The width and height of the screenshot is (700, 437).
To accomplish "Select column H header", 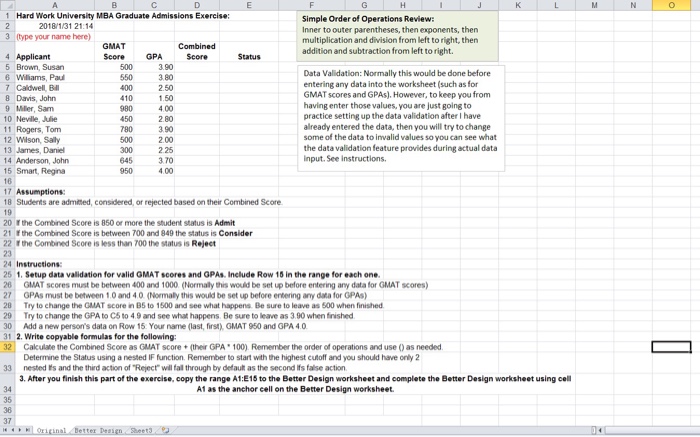I will (x=403, y=5).
